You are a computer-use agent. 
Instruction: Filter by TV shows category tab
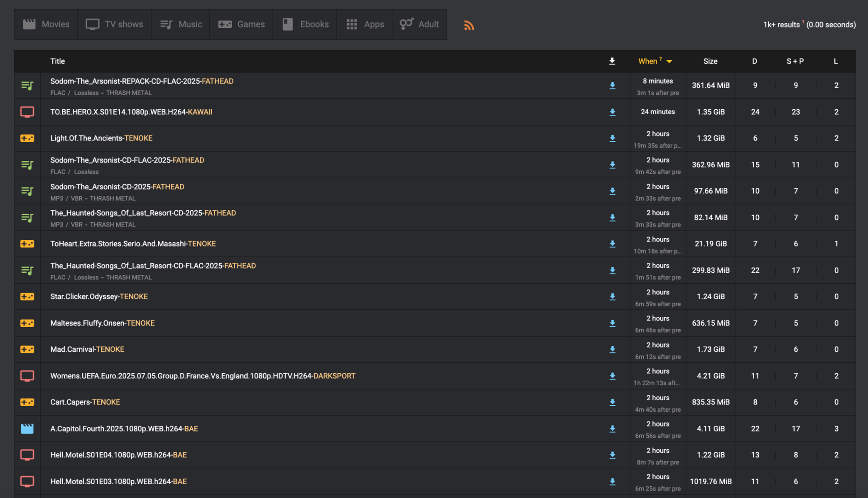tap(114, 24)
